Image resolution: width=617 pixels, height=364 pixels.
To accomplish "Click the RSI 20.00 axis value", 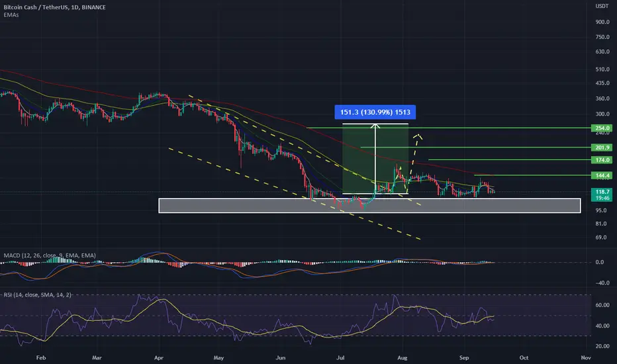I will click(x=602, y=346).
